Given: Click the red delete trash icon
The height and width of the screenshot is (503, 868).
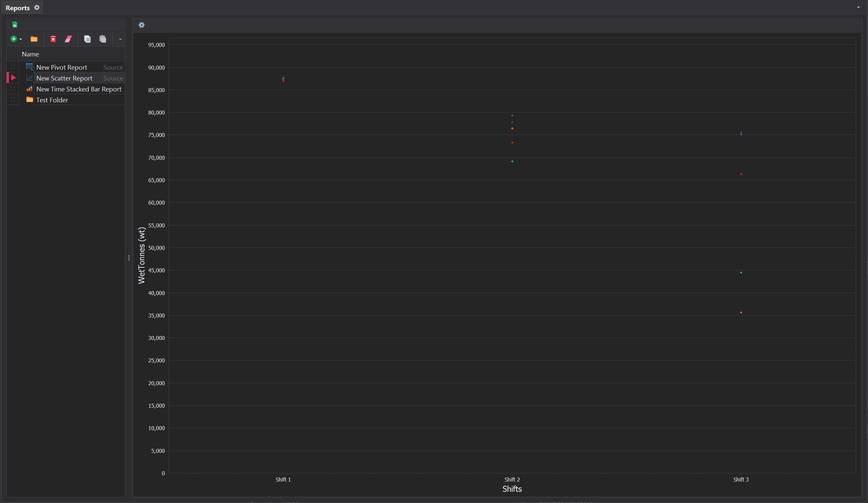Looking at the screenshot, I should click(x=53, y=39).
